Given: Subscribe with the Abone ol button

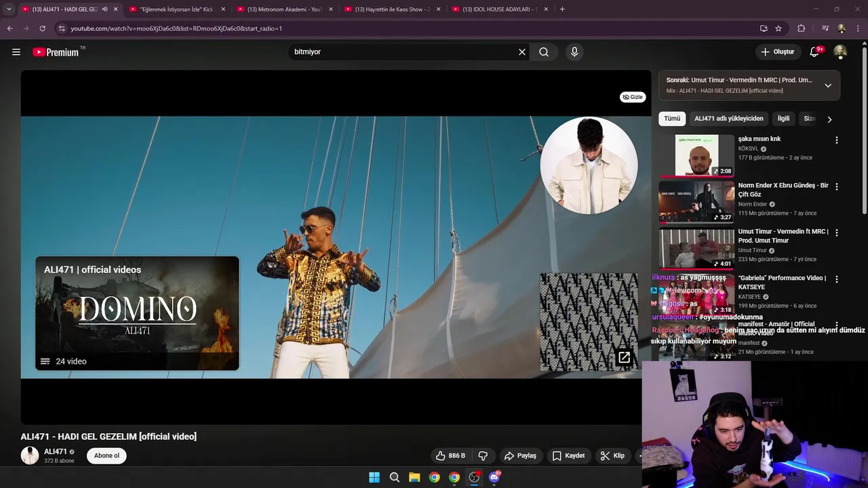Looking at the screenshot, I should click(106, 455).
